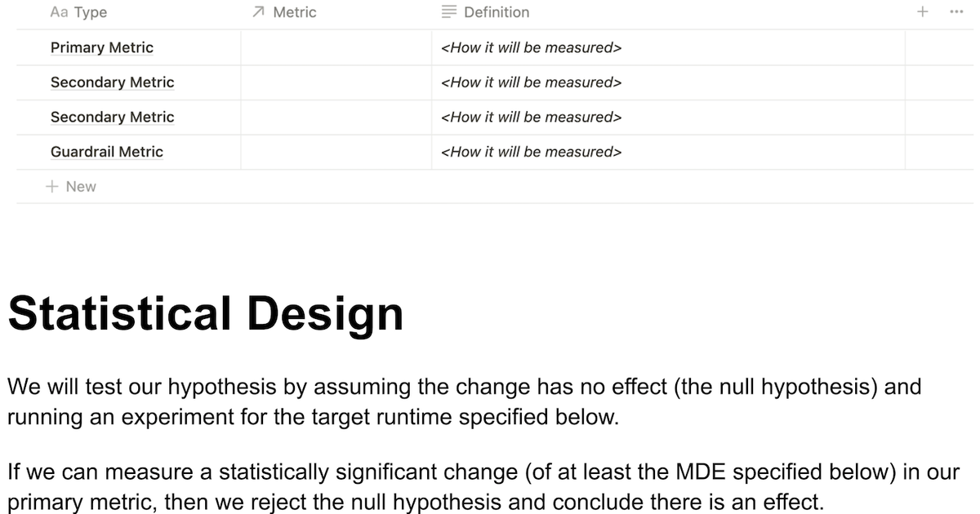Screen dimensions: 980x514
Task: Click the arrow icon beside Metric header
Action: click(257, 12)
